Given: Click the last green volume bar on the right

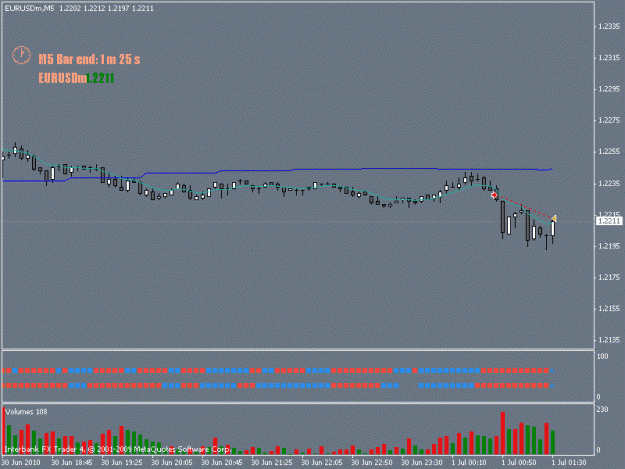Looking at the screenshot, I should (553, 442).
